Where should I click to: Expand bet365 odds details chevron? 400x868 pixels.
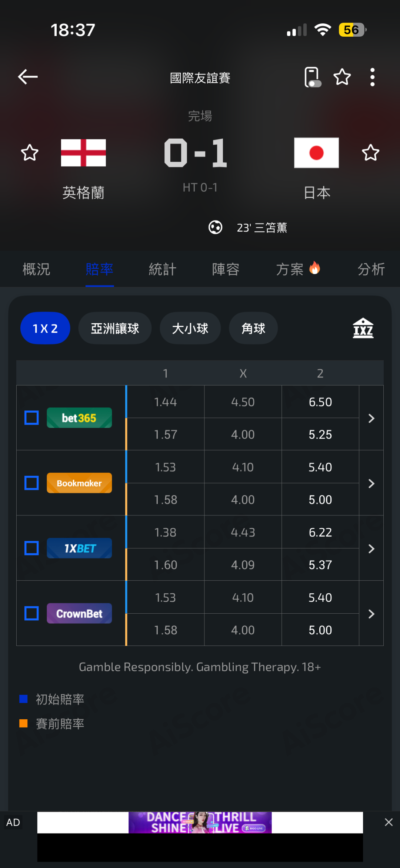[x=371, y=418]
